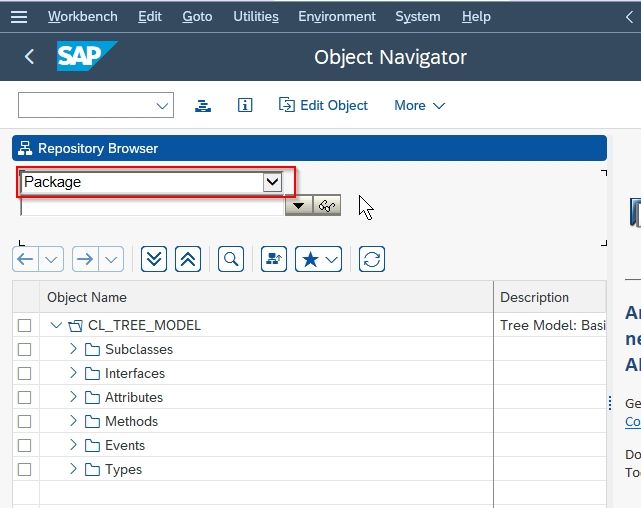
Task: Open the command field dropdown
Action: click(162, 105)
